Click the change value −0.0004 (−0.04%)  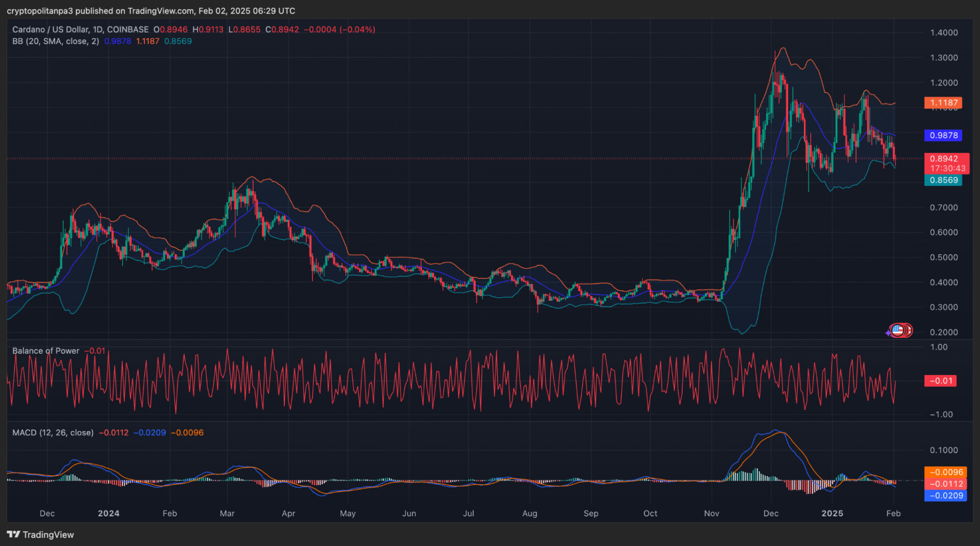[x=339, y=30]
